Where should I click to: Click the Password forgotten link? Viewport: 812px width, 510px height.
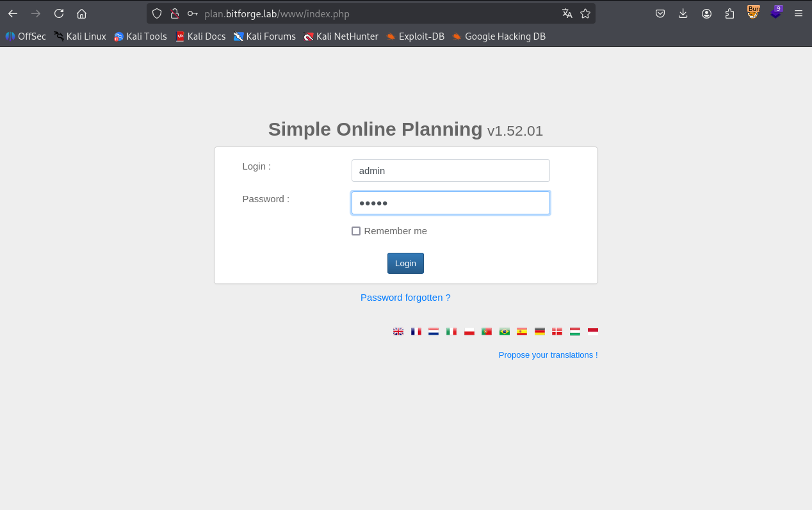[405, 298]
